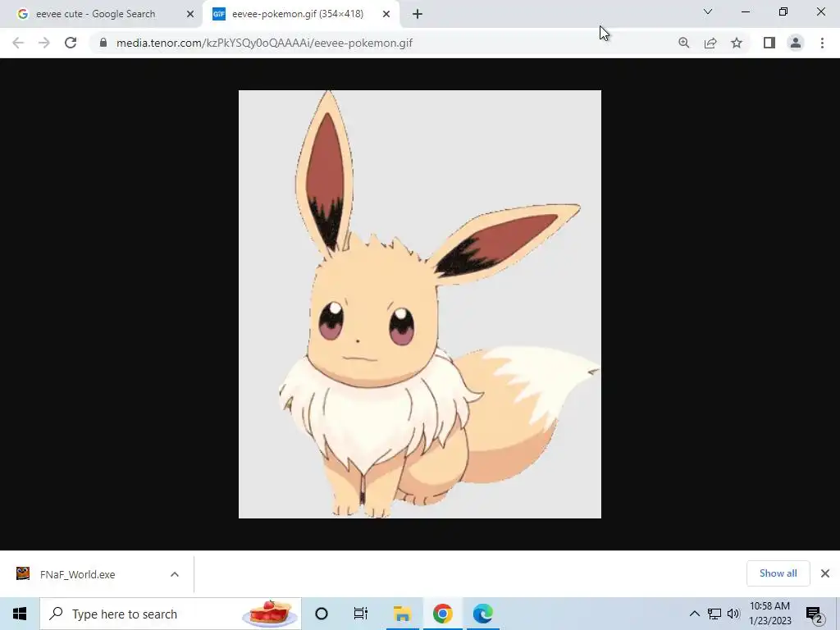Open the zoom magnifier icon in address bar
Viewport: 840px width, 630px height.
pos(683,43)
